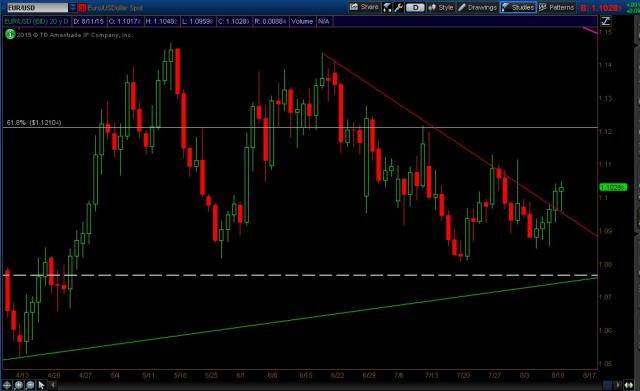640x391 pixels.
Task: Open the Studies menu
Action: coord(518,7)
